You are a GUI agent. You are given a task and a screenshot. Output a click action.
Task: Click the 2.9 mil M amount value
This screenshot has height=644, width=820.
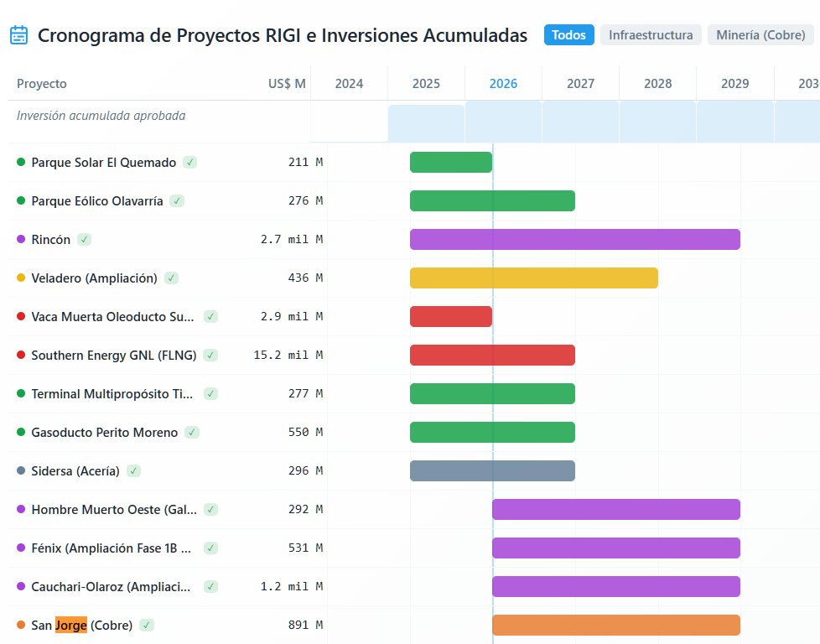[292, 316]
